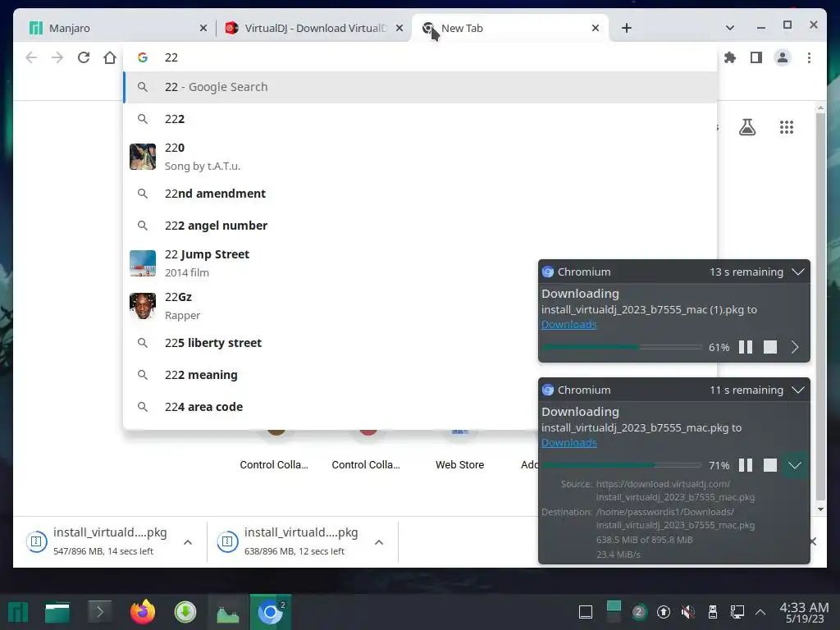Select the '225 liberty street' suggestion
The image size is (840, 630).
click(420, 343)
